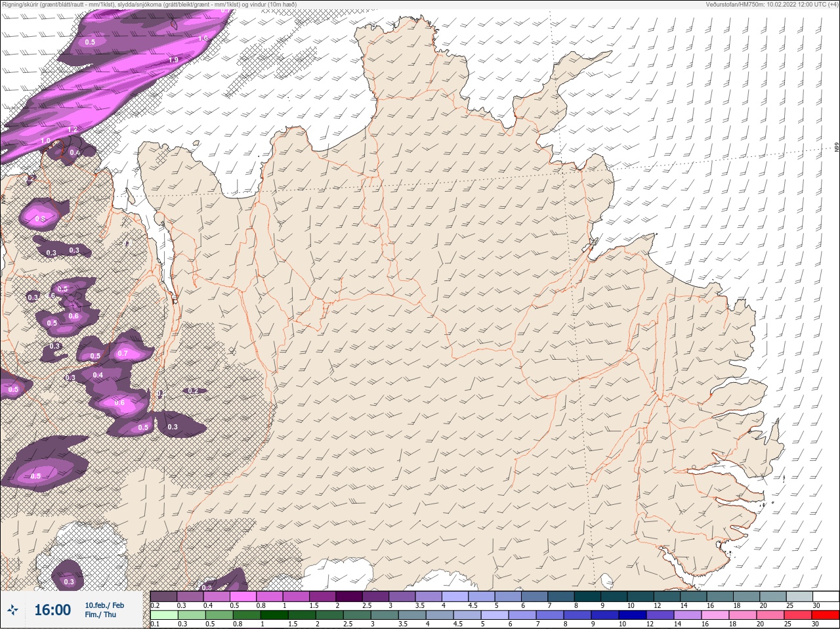Click the "1.9" precipitation value on the map

point(173,60)
